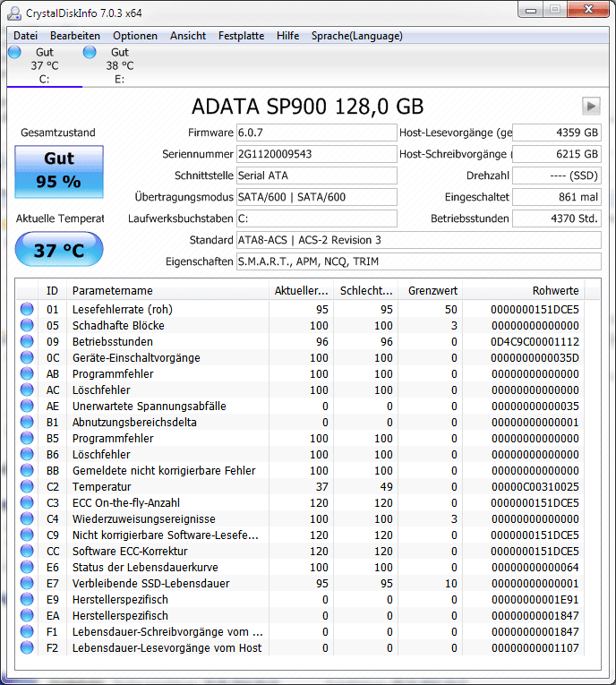Click Host-Lesevorgänge value 4359 GB

coord(557,133)
